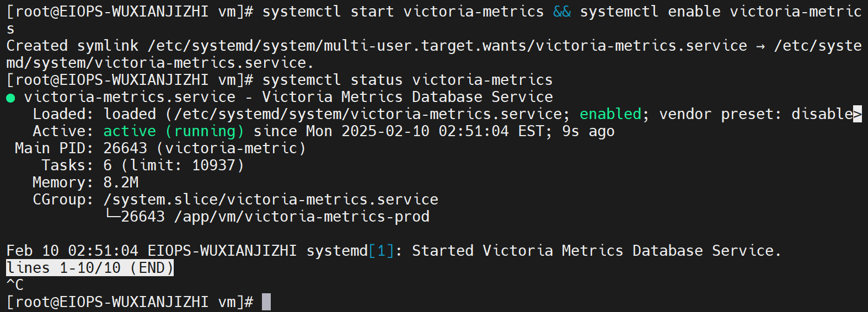Click the green "active (running)" text
The image size is (868, 312).
click(x=173, y=131)
